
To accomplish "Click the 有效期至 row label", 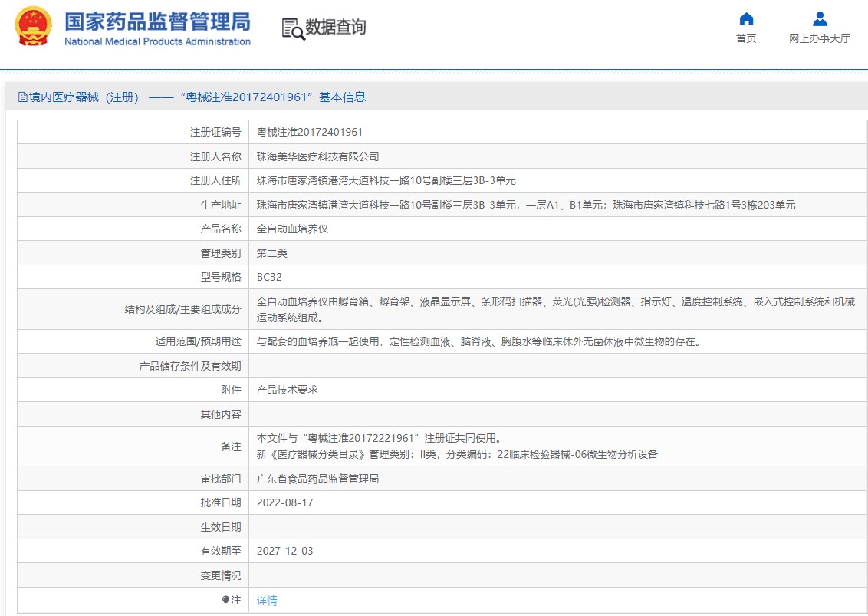I will (x=220, y=552).
